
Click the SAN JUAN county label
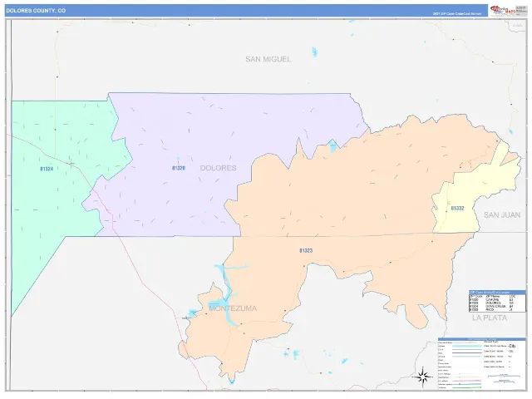click(502, 215)
